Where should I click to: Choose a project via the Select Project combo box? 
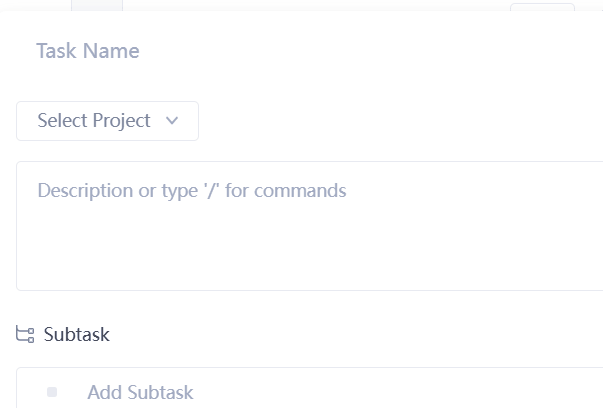[x=107, y=121]
